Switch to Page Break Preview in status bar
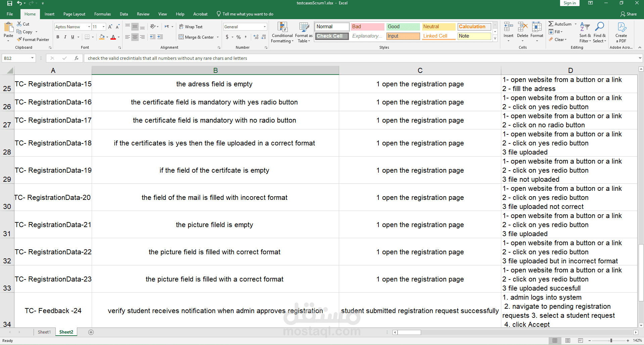Image resolution: width=644 pixels, height=345 pixels. coord(581,341)
